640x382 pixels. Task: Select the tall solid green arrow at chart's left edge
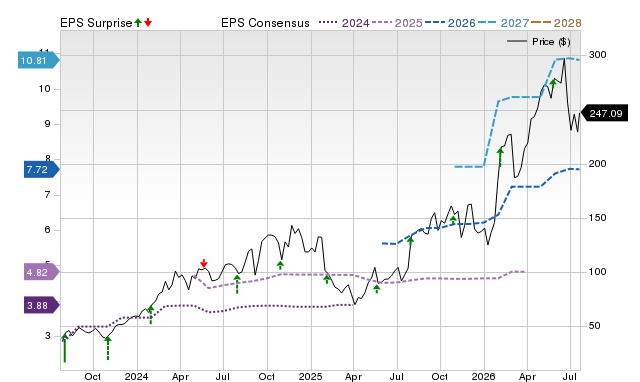tap(64, 348)
